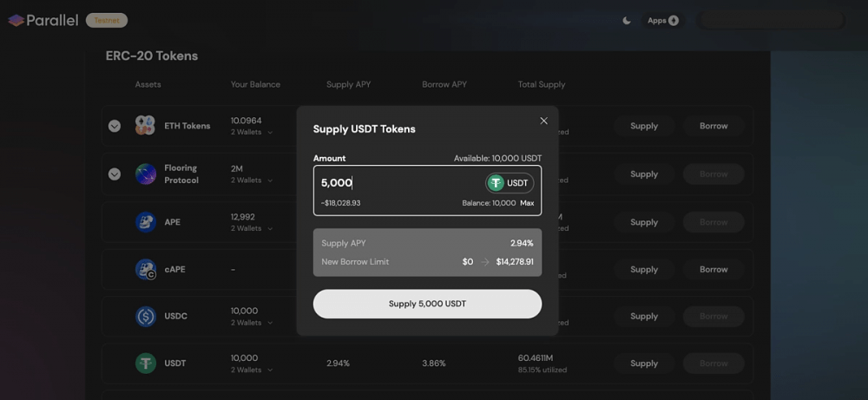Viewport: 868px width, 400px height.
Task: Click the cAPE asset icon
Action: pos(146,270)
